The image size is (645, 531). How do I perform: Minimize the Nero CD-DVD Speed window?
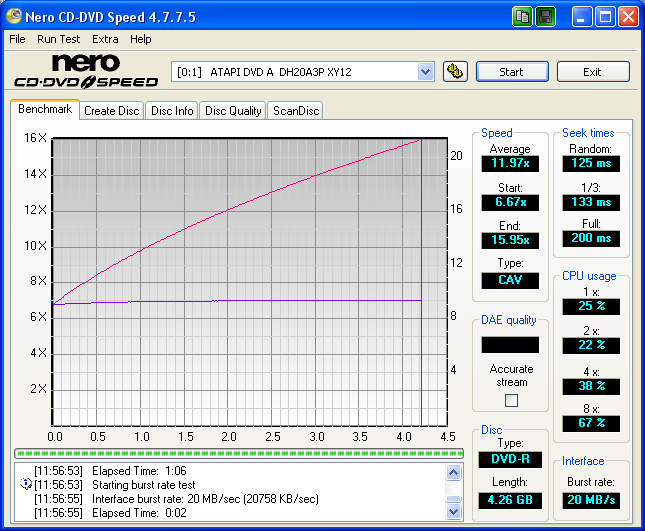coord(583,17)
